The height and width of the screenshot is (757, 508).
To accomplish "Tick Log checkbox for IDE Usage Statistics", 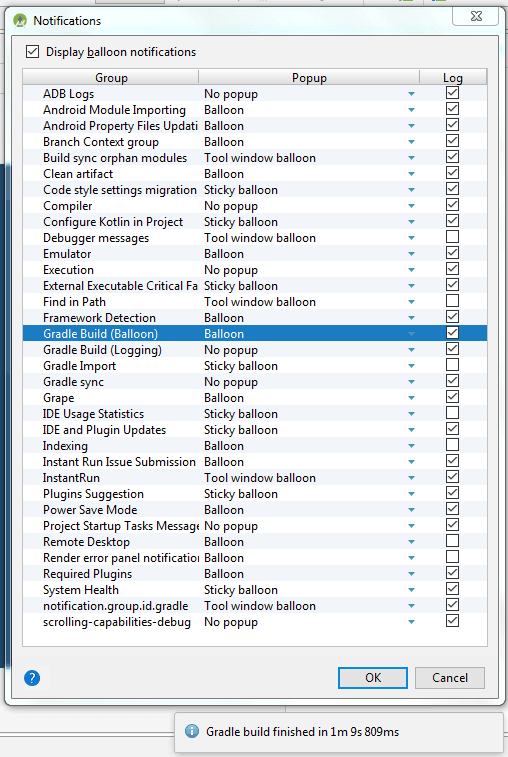I will click(x=452, y=413).
